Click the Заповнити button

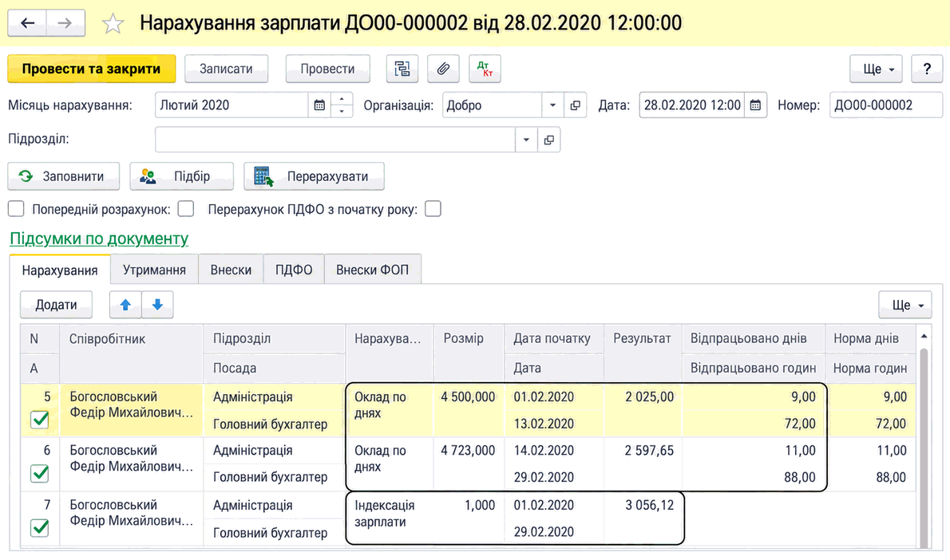coord(64,176)
